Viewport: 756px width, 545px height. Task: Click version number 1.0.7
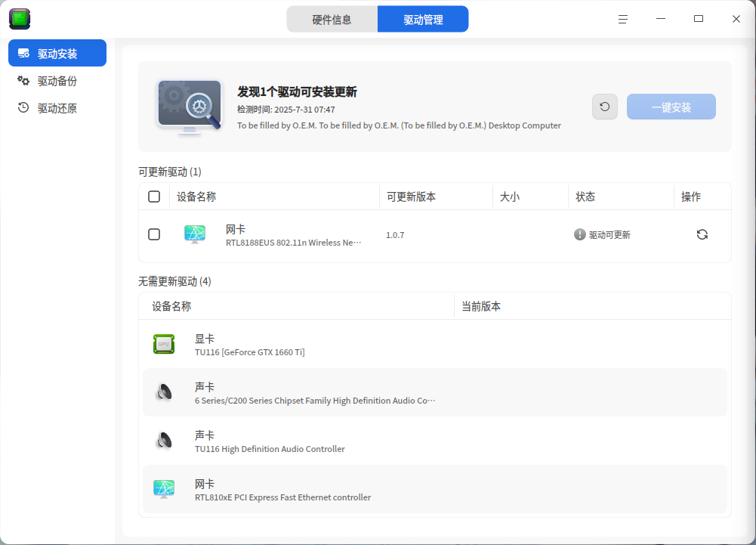[395, 235]
